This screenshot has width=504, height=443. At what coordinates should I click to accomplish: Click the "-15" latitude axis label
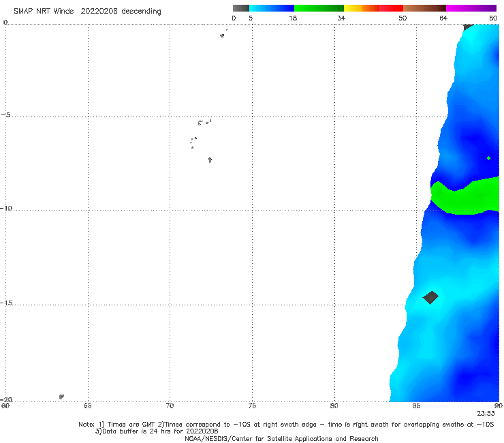6,303
